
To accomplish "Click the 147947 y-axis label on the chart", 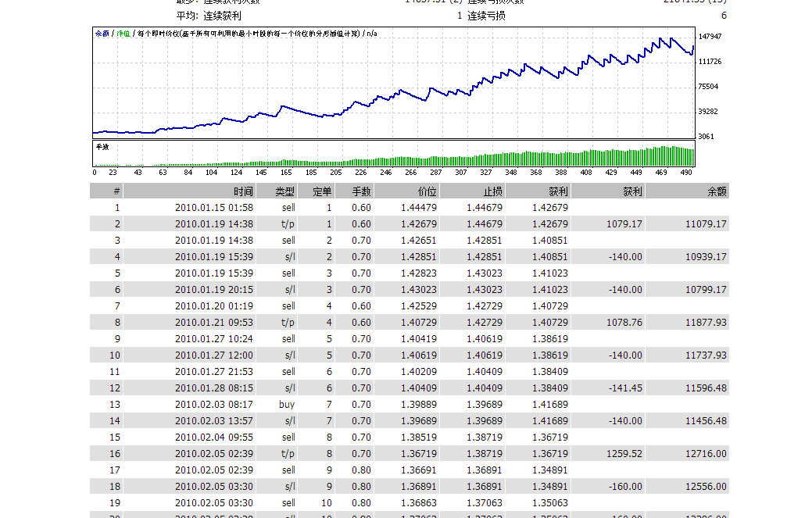I will click(710, 37).
